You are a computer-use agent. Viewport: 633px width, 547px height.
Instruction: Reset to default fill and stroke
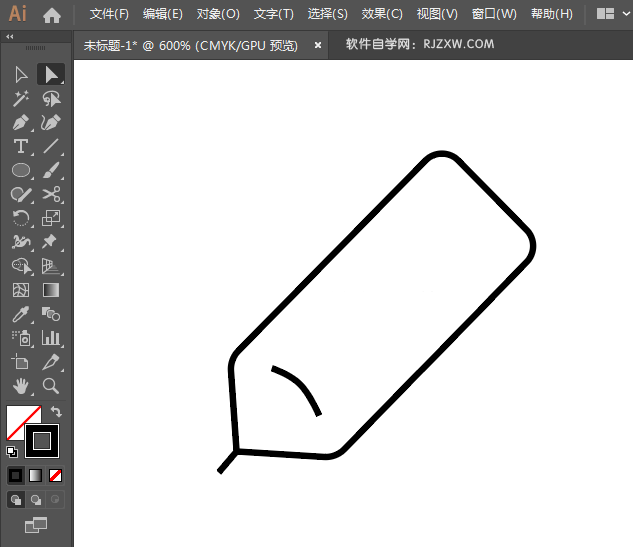(12, 452)
